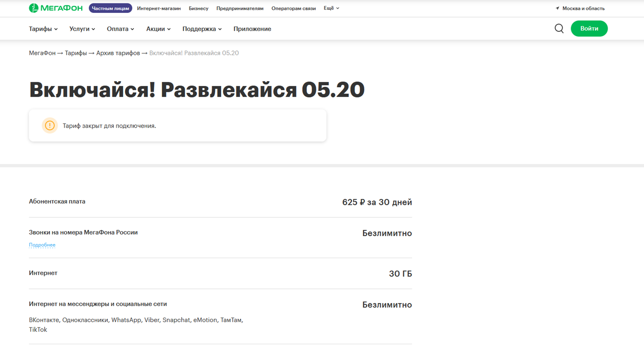Image resolution: width=644 pixels, height=351 pixels.
Task: Go to Тарифы breadcrumb
Action: [x=76, y=53]
